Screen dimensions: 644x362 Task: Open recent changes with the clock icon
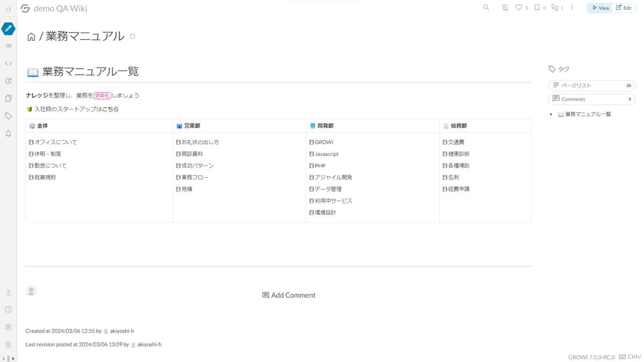pos(8,81)
